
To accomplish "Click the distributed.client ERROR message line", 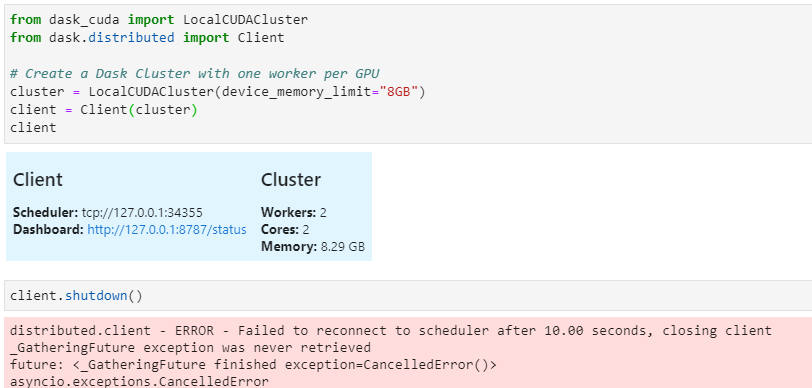I will click(391, 330).
